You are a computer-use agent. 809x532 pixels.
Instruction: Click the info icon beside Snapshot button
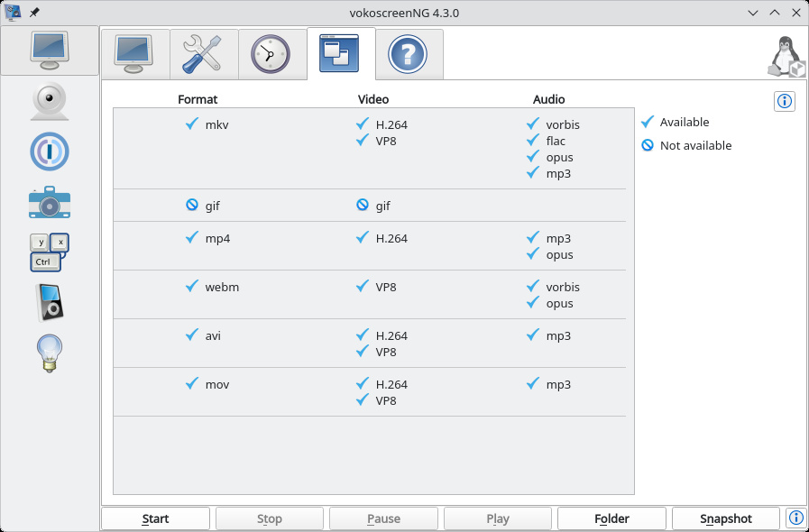point(795,518)
